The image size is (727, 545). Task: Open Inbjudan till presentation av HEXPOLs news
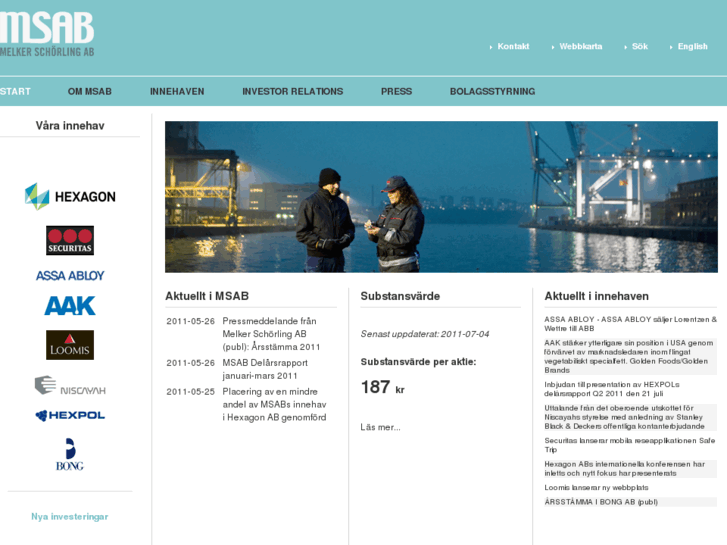tap(612, 389)
